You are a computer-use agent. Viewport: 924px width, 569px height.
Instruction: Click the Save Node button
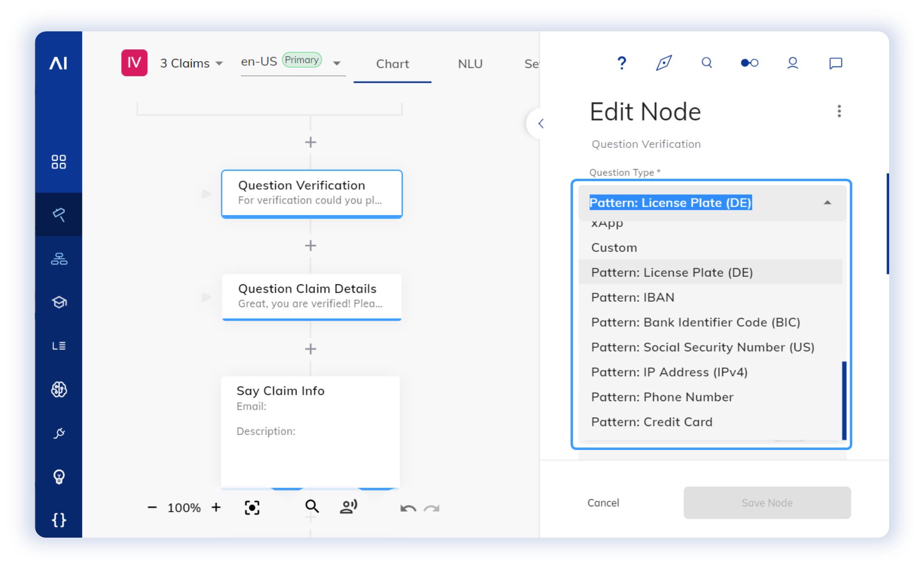pyautogui.click(x=767, y=503)
